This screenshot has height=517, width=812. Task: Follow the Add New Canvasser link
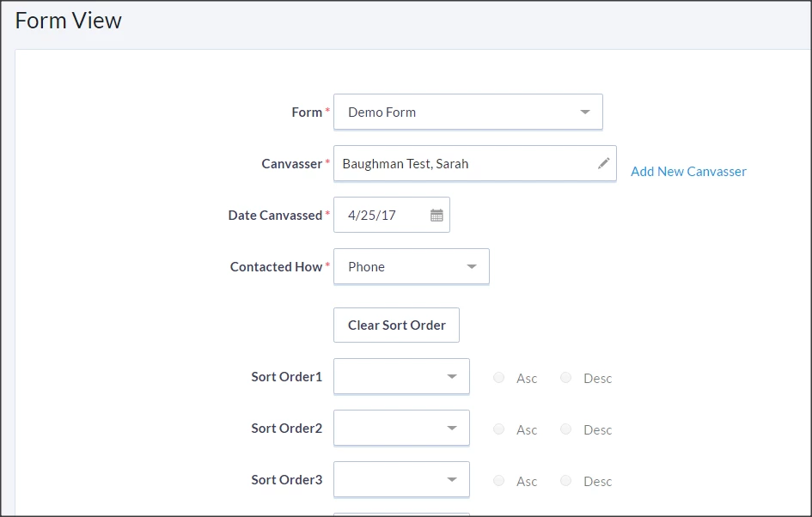point(688,171)
